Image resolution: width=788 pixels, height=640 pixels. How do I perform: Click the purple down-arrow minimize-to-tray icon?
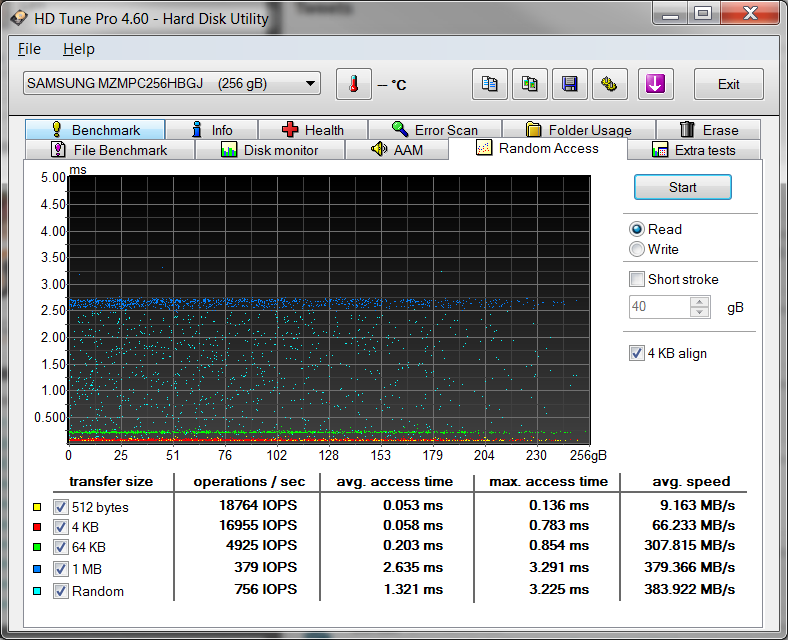(656, 84)
